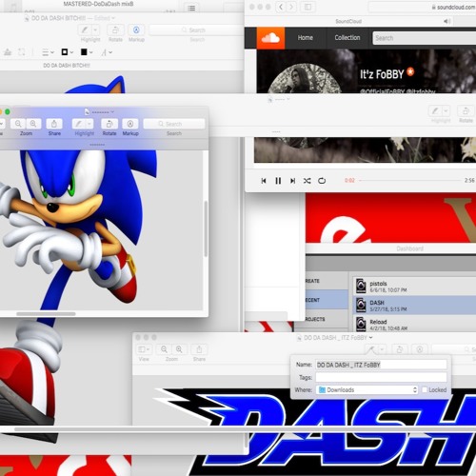Open the black border color swatch

67,52
